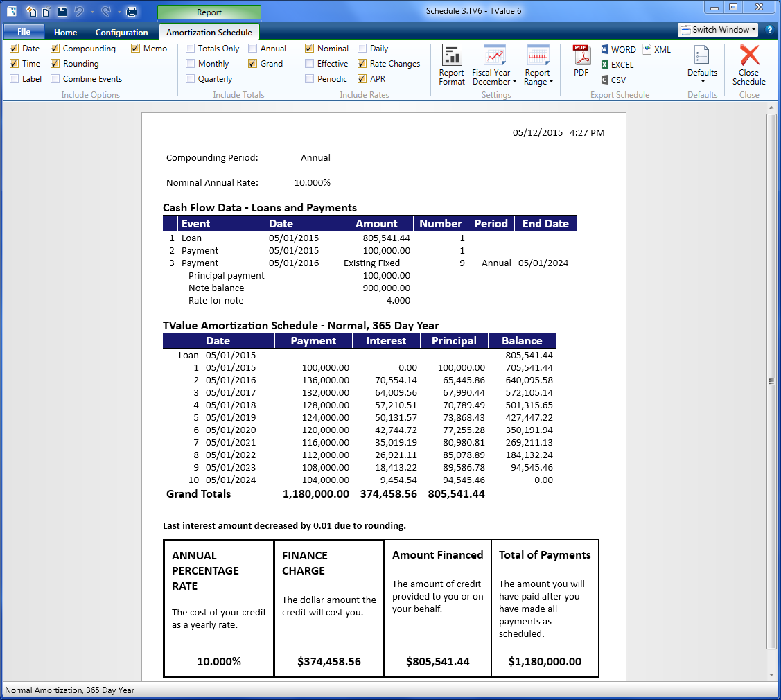Enable the Periodic rate checkbox
Viewport: 781px width, 700px height.
pos(309,79)
